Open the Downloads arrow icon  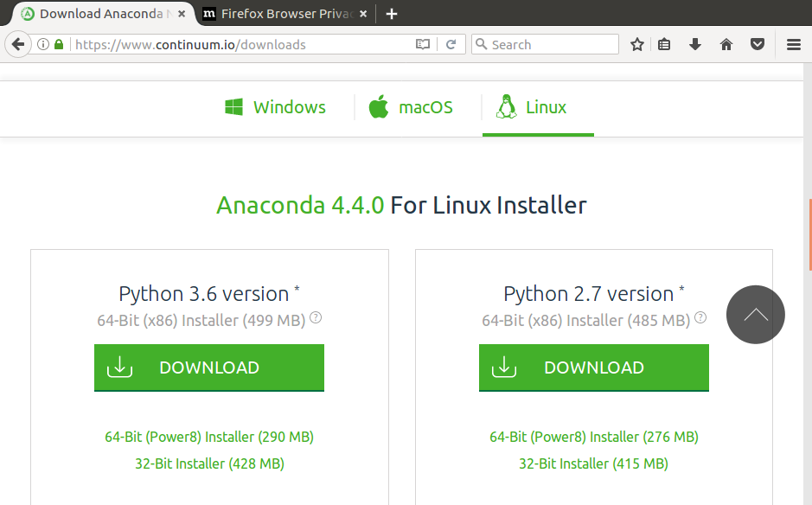click(x=695, y=45)
